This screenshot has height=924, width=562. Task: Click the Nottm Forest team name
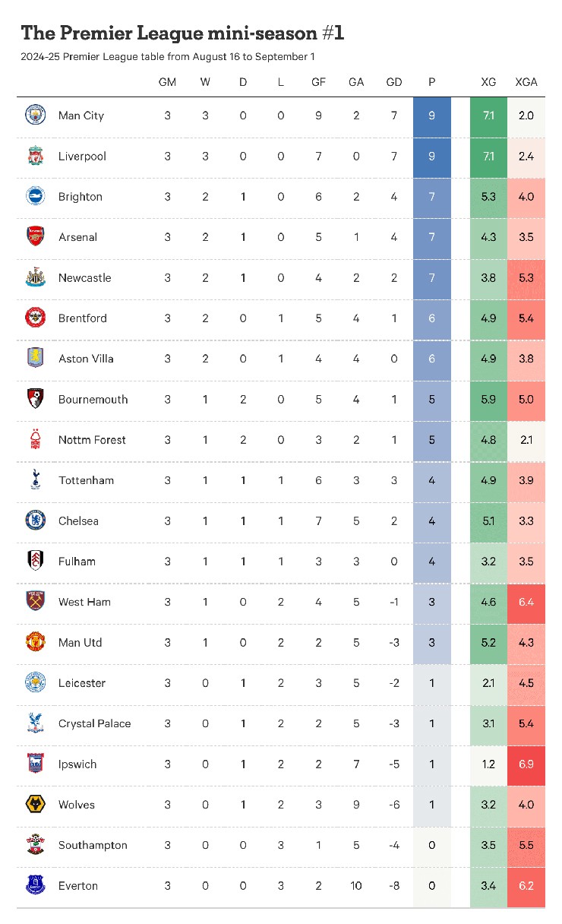92,440
